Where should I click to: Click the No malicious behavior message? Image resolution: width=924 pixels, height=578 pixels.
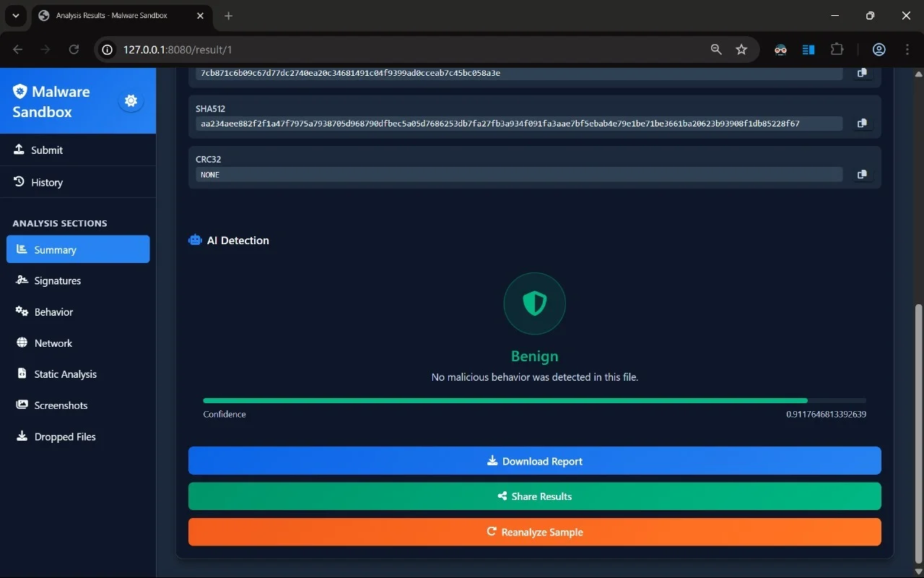pos(534,377)
